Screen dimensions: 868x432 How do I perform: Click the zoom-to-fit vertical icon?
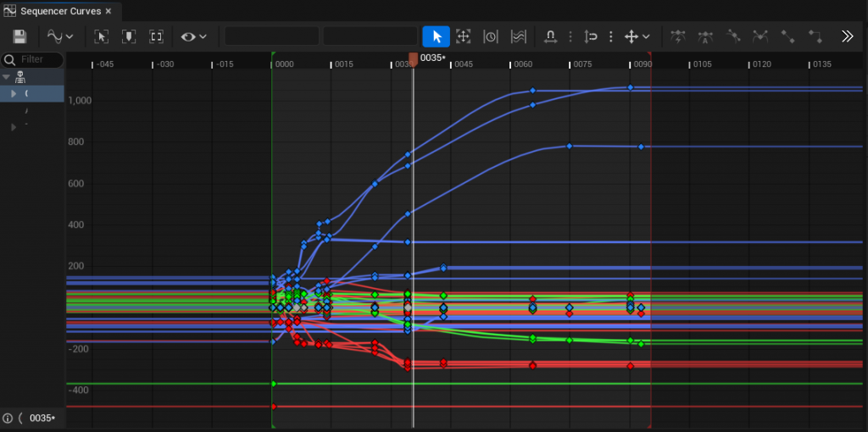pyautogui.click(x=129, y=36)
